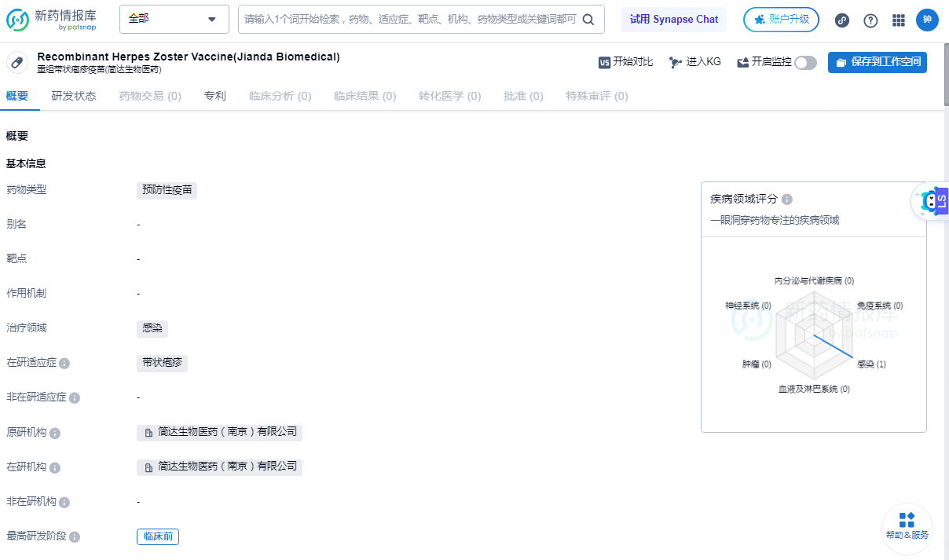Switch to the 专利 tab
This screenshot has width=949, height=560.
coord(214,96)
